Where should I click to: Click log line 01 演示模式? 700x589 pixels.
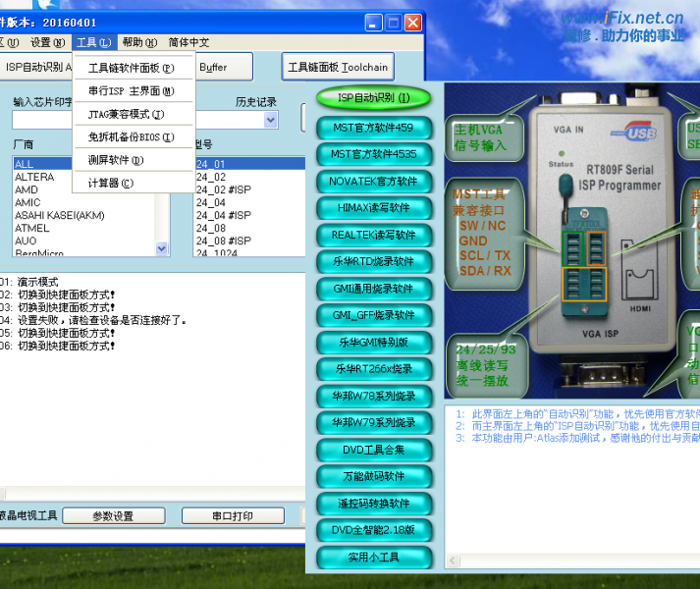[29, 282]
